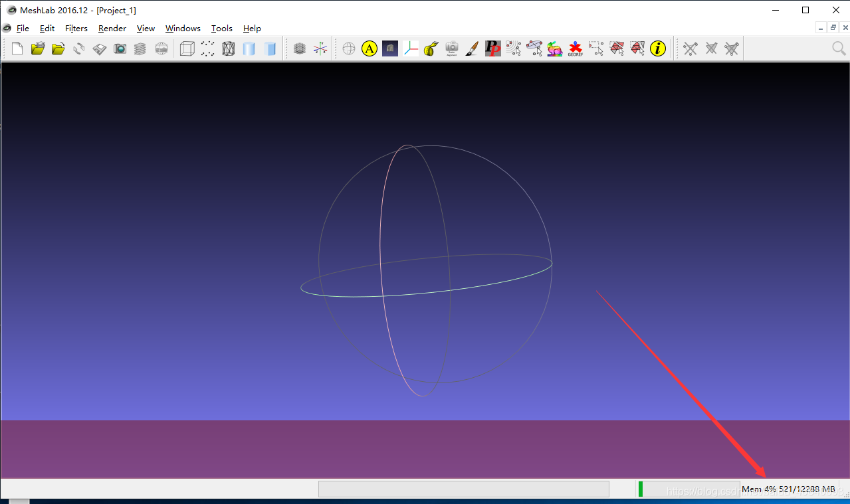Image resolution: width=850 pixels, height=504 pixels.
Task: Click the yellow Info tool icon
Action: [x=658, y=48]
